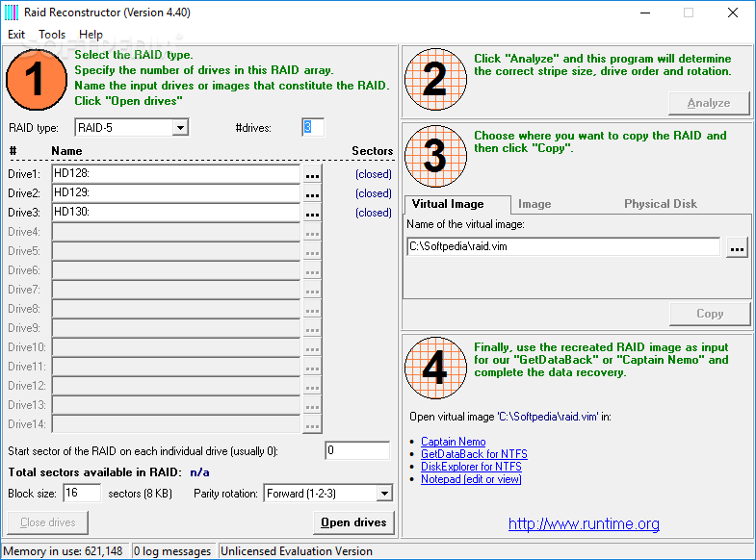756x560 pixels.
Task: Click the Drive1 (closed) status text
Action: pyautogui.click(x=373, y=174)
